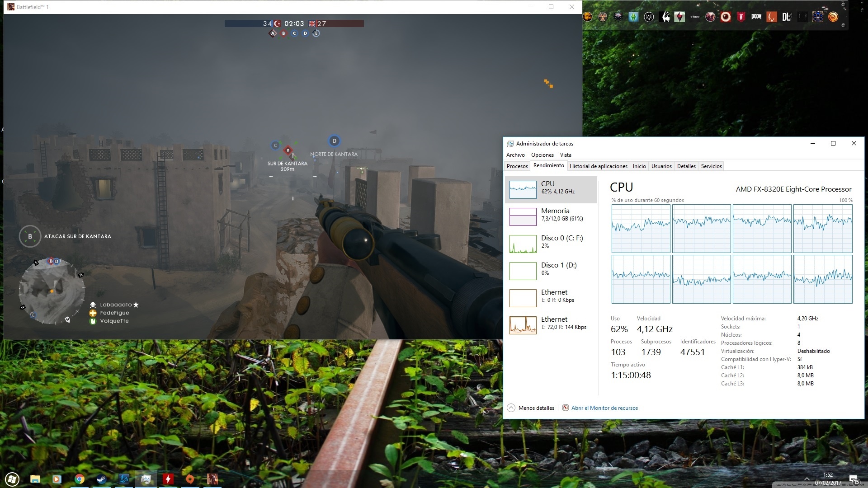Open Origin client from taskbar
868x488 pixels.
point(190,479)
